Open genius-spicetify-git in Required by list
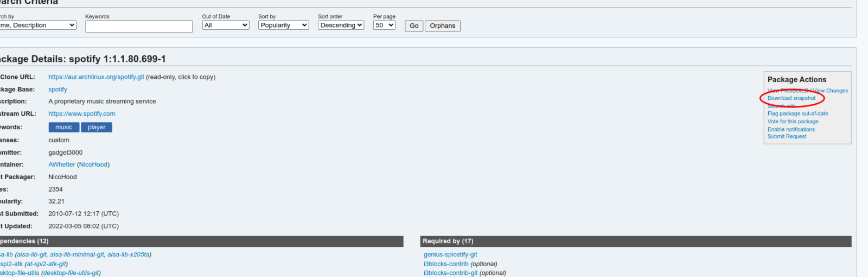 (x=450, y=255)
